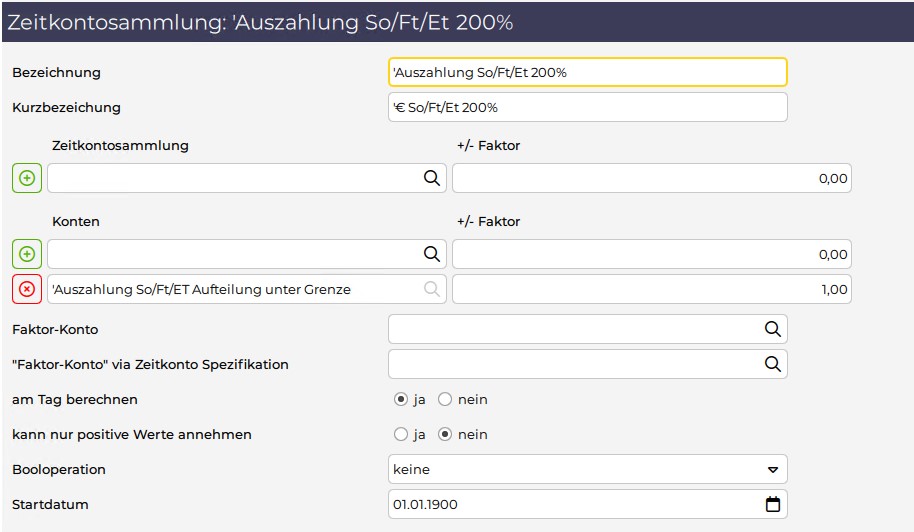The height and width of the screenshot is (532, 914).
Task: Click the Kurzbezeichung input field
Action: pyautogui.click(x=588, y=107)
